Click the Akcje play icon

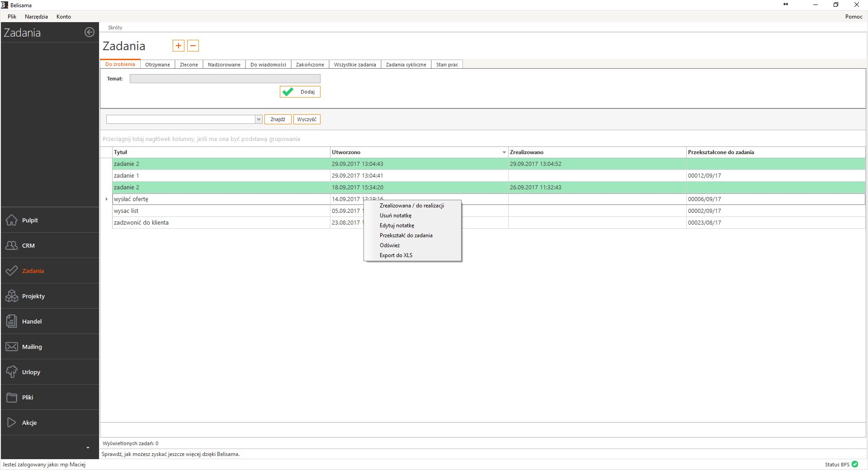coord(12,423)
